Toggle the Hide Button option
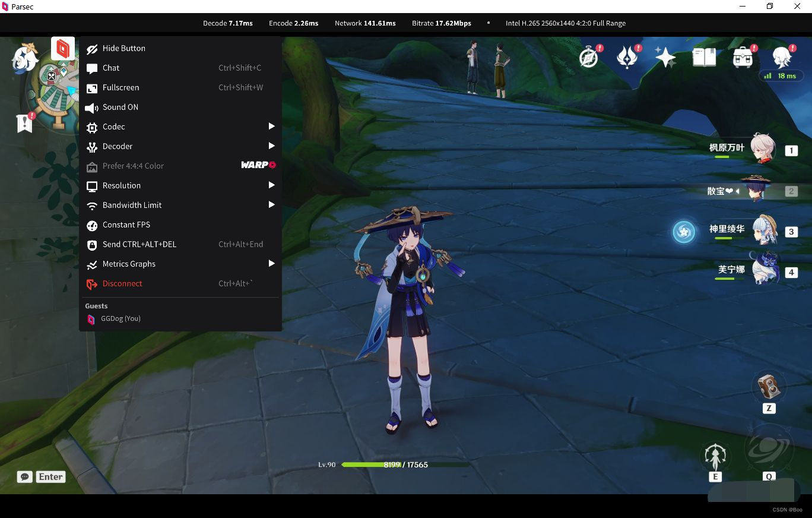This screenshot has height=518, width=812. click(123, 48)
